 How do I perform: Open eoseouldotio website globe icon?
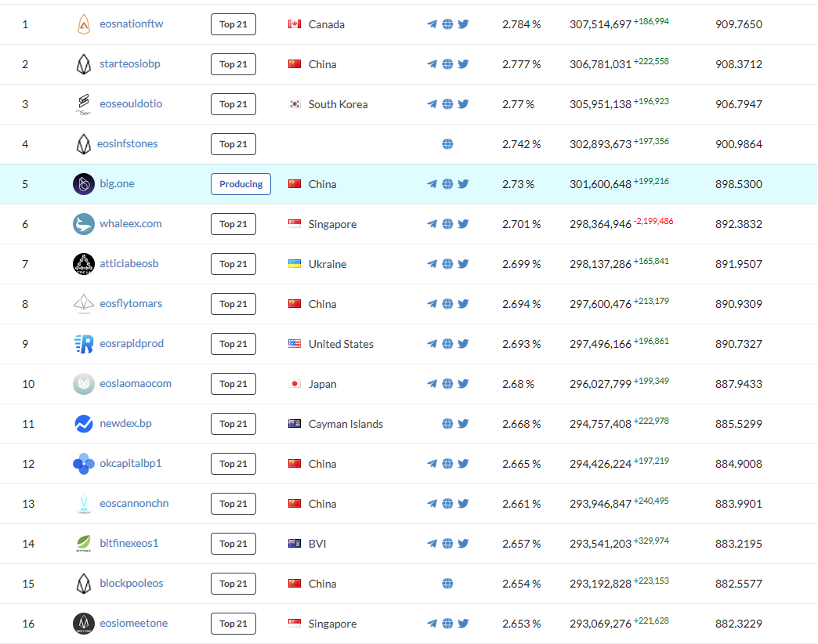click(447, 103)
